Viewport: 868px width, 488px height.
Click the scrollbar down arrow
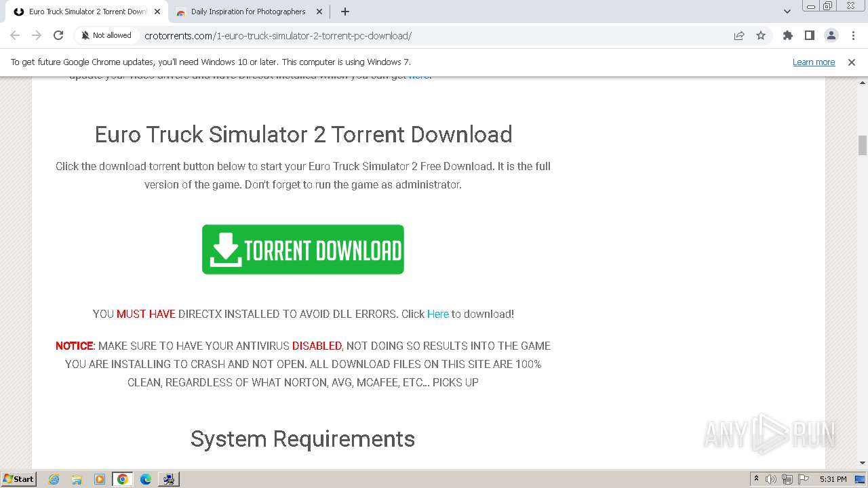point(863,463)
